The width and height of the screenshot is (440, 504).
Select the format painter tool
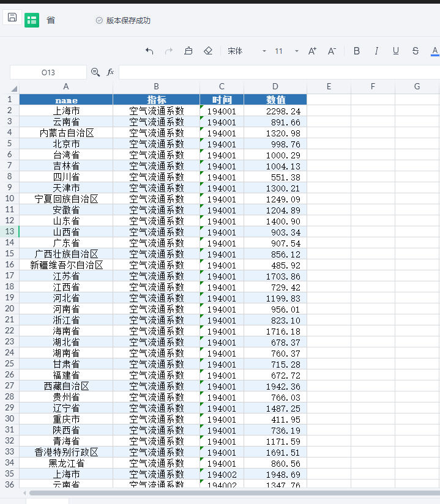pos(188,51)
